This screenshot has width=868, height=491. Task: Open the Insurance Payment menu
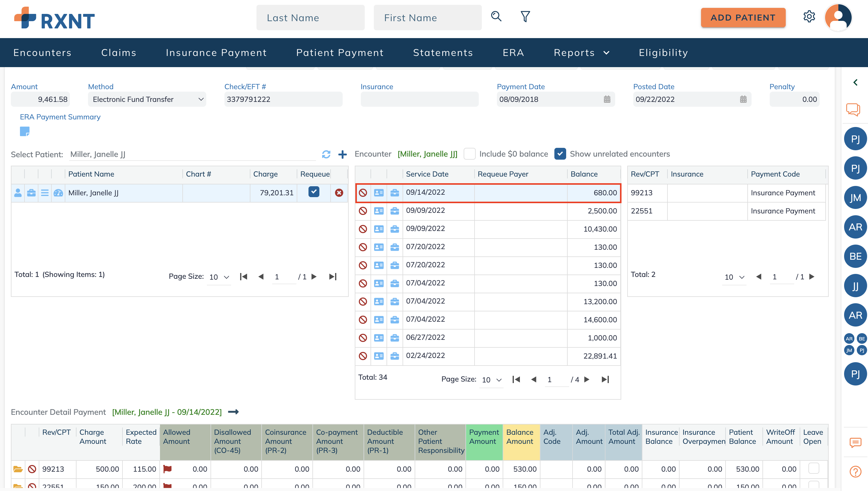tap(216, 53)
